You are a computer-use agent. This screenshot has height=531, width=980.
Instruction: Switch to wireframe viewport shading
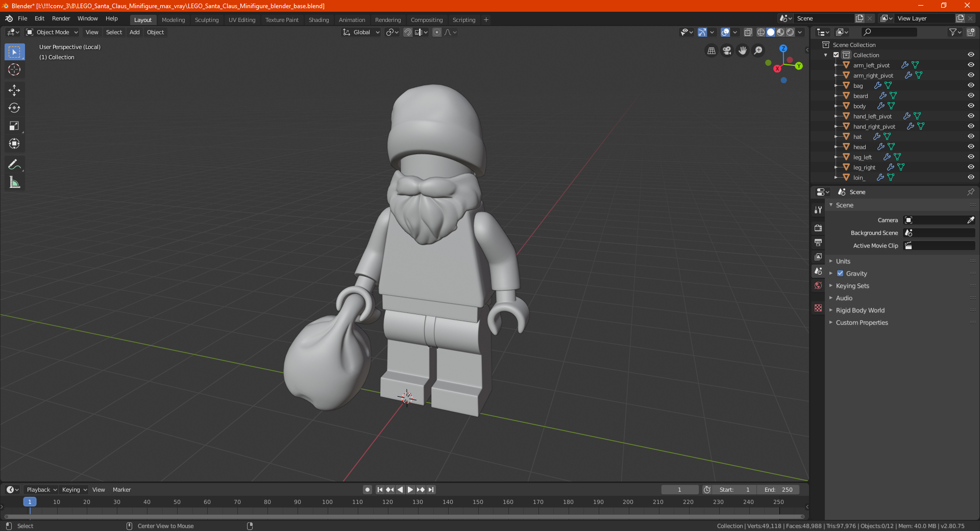tap(761, 32)
